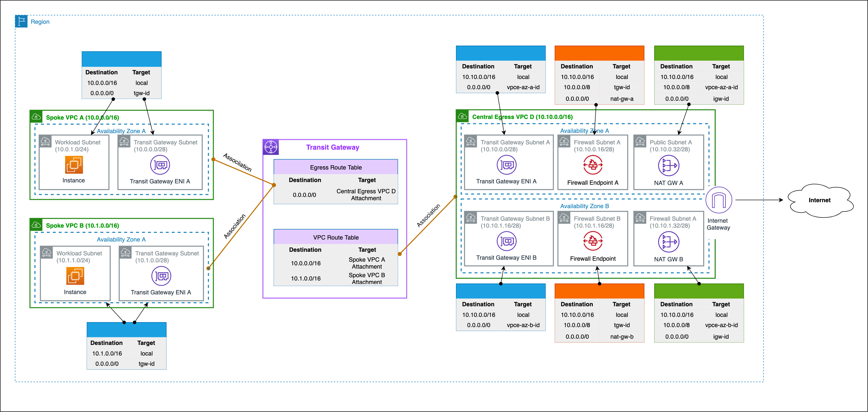
Task: Click the NAT GW B icon
Action: [669, 242]
